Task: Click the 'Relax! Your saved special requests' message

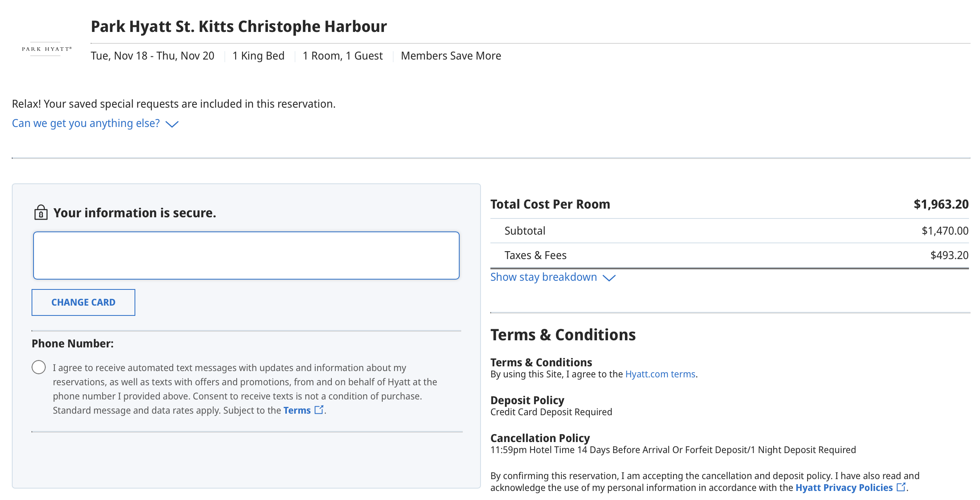Action: pos(174,104)
